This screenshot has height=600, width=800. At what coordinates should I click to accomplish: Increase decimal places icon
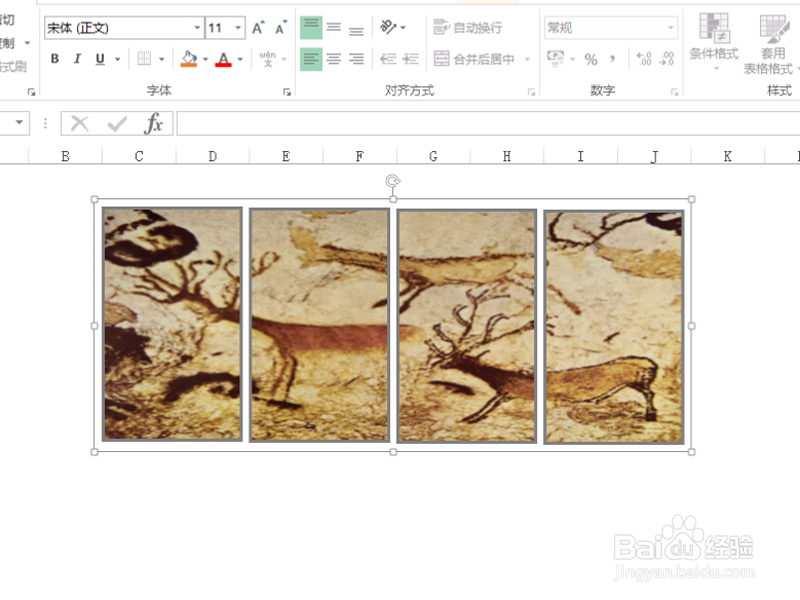644,59
